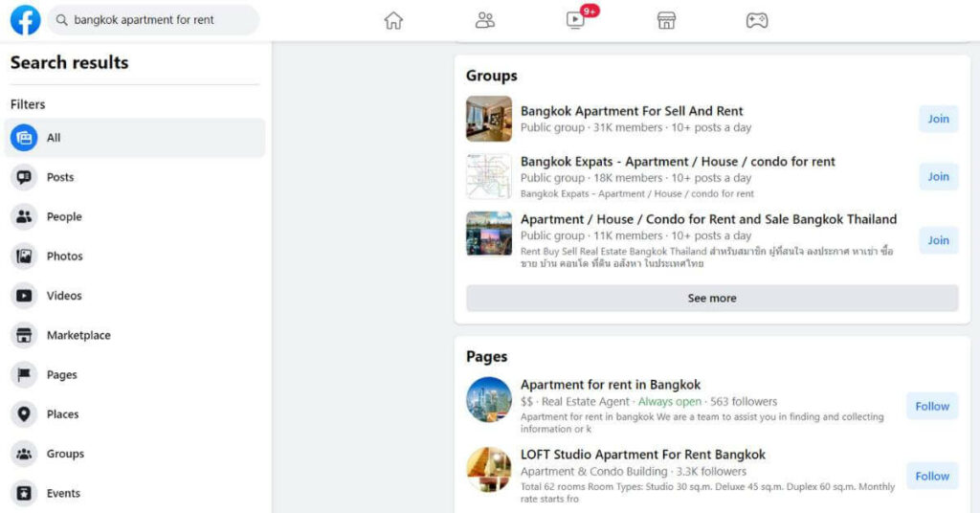Click the 'Groups' section heading
The image size is (980, 513).
tap(491, 76)
